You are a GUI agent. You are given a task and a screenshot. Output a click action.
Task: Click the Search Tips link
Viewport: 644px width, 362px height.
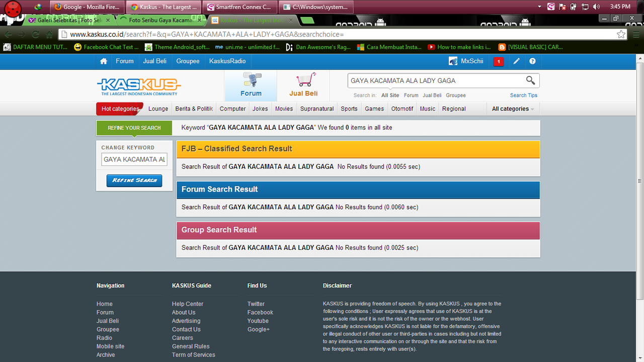click(524, 95)
